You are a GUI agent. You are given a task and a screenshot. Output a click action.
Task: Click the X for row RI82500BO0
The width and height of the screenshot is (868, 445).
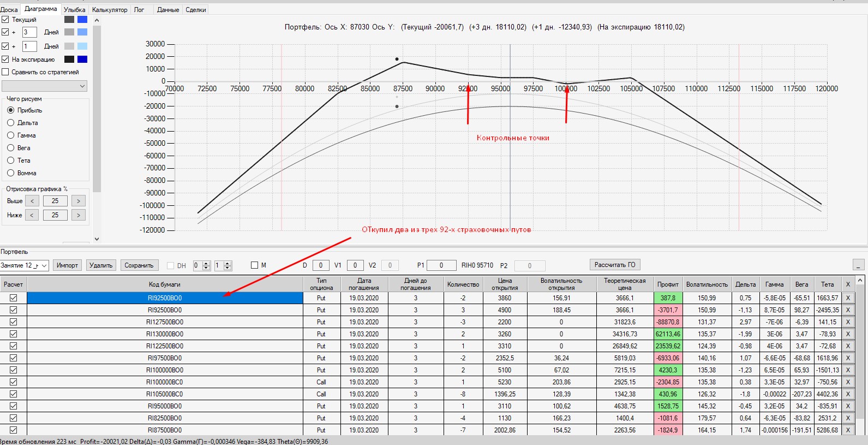tap(848, 418)
